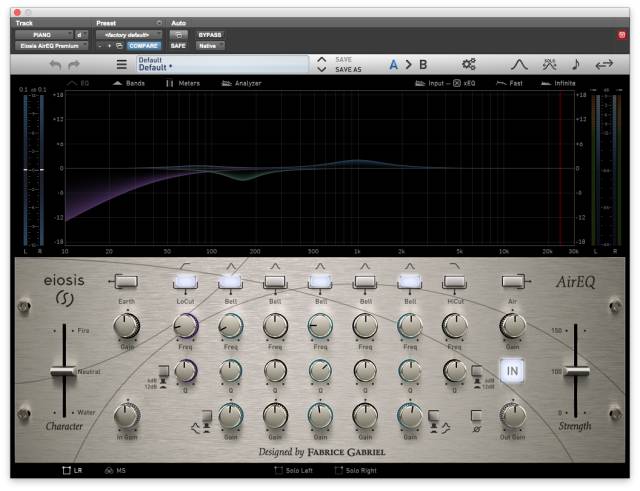Select the xEQ analyzer source
This screenshot has height=491, width=640.
464,83
